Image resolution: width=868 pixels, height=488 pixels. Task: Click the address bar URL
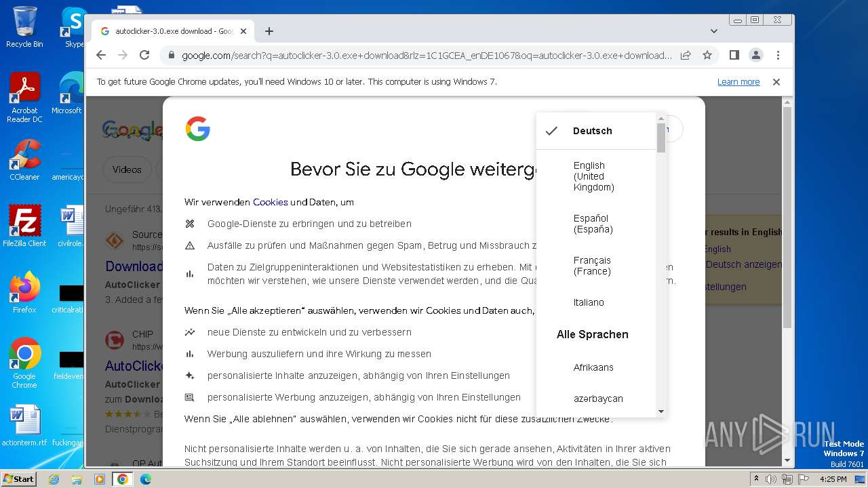click(x=427, y=56)
